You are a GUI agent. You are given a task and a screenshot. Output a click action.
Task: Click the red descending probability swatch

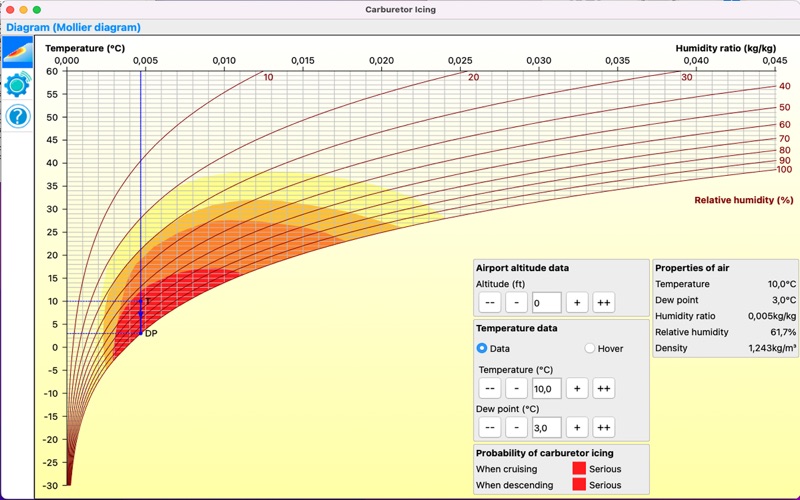pos(579,485)
